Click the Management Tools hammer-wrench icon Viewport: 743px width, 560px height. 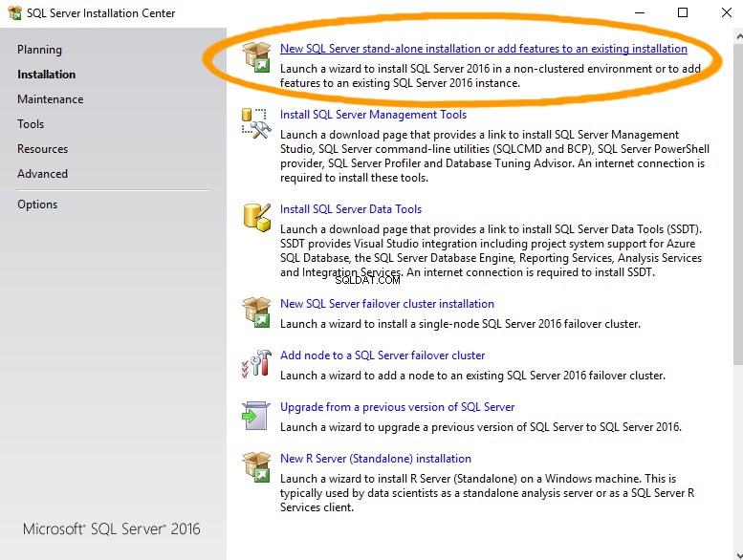pos(256,123)
